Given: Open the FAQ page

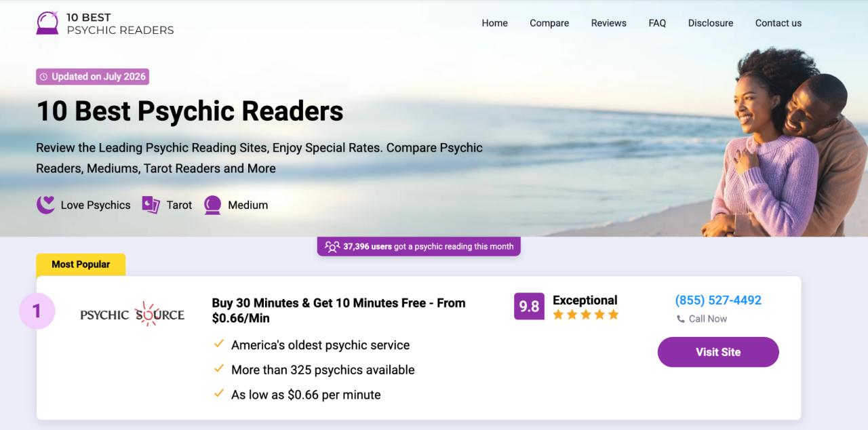Looking at the screenshot, I should 657,23.
